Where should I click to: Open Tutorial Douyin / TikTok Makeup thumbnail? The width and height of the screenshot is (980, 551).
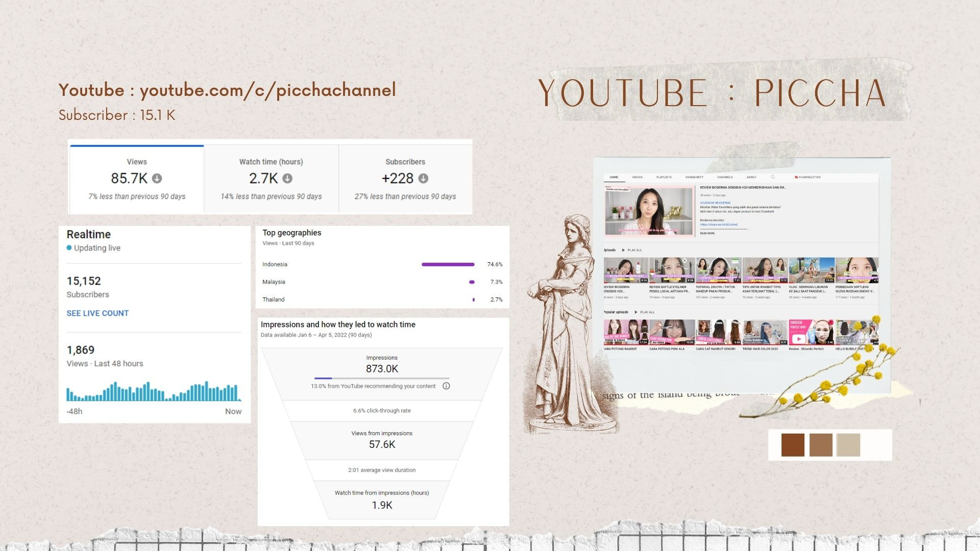[718, 270]
